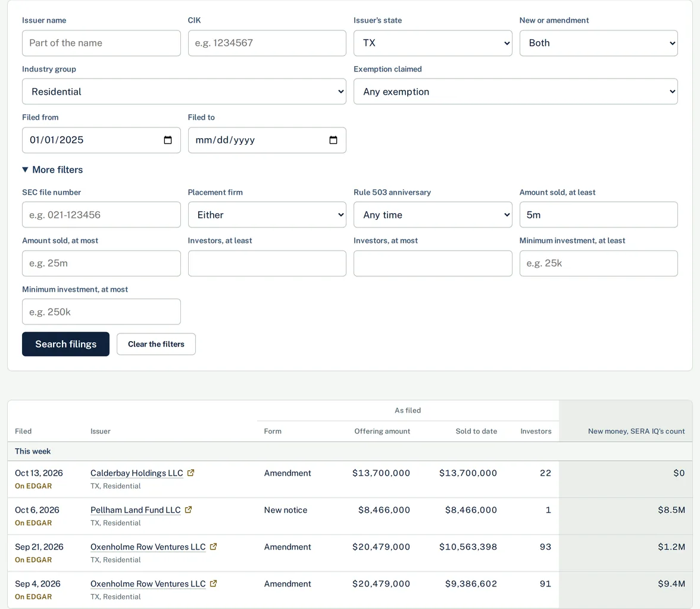
Task: Open Oxenholme Row Ventures LLC link dated Sep 21
Action: (148, 547)
